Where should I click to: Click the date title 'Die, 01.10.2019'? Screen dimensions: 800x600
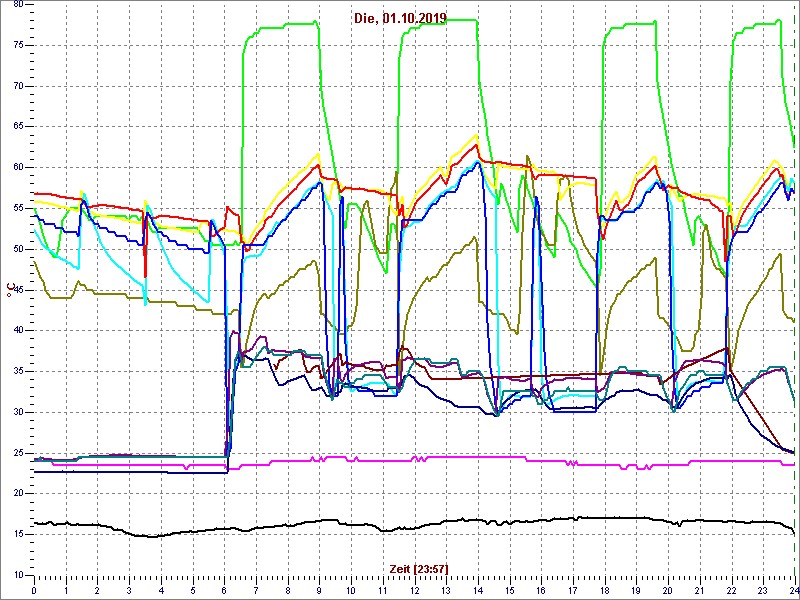401,19
